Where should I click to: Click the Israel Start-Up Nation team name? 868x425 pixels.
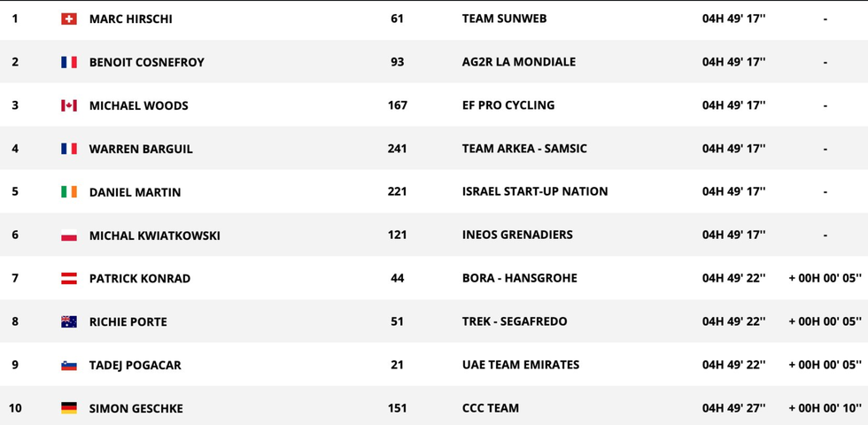pyautogui.click(x=535, y=191)
